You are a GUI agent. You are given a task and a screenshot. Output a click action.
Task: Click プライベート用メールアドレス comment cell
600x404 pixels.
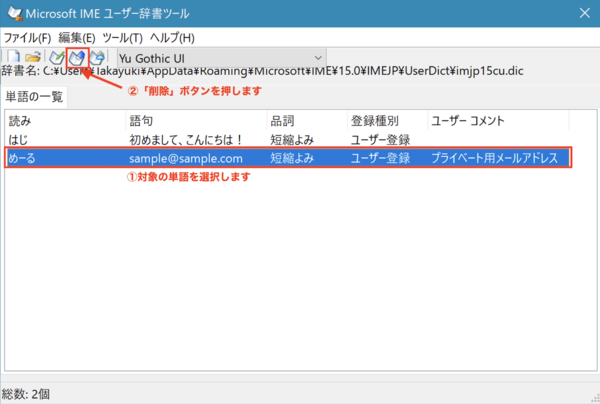click(x=494, y=158)
